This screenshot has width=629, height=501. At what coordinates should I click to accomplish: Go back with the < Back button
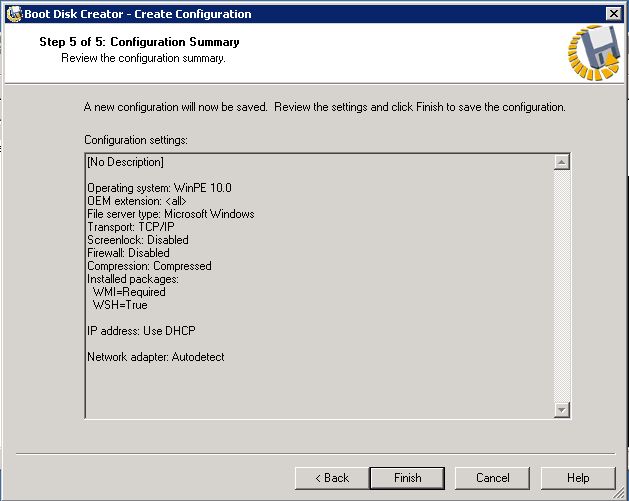point(332,478)
